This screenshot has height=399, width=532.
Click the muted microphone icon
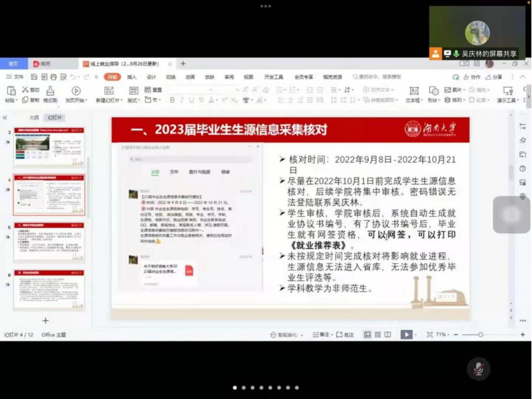479,369
